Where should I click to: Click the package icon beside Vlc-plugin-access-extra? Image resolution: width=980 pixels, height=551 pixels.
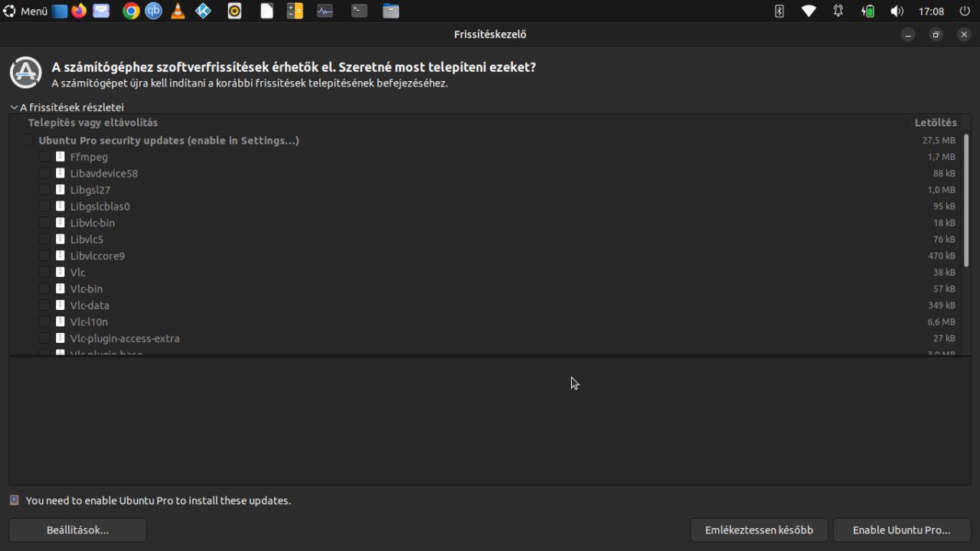[60, 338]
